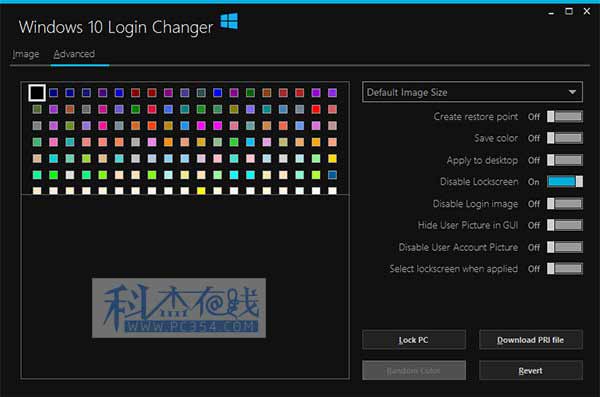The width and height of the screenshot is (600, 397).
Task: Toggle Create restore point switch
Action: coord(565,116)
